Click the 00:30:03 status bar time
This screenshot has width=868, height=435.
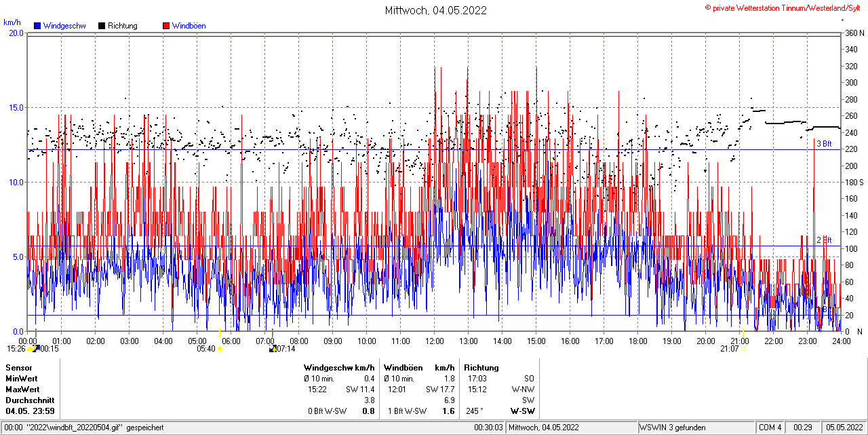point(489,428)
